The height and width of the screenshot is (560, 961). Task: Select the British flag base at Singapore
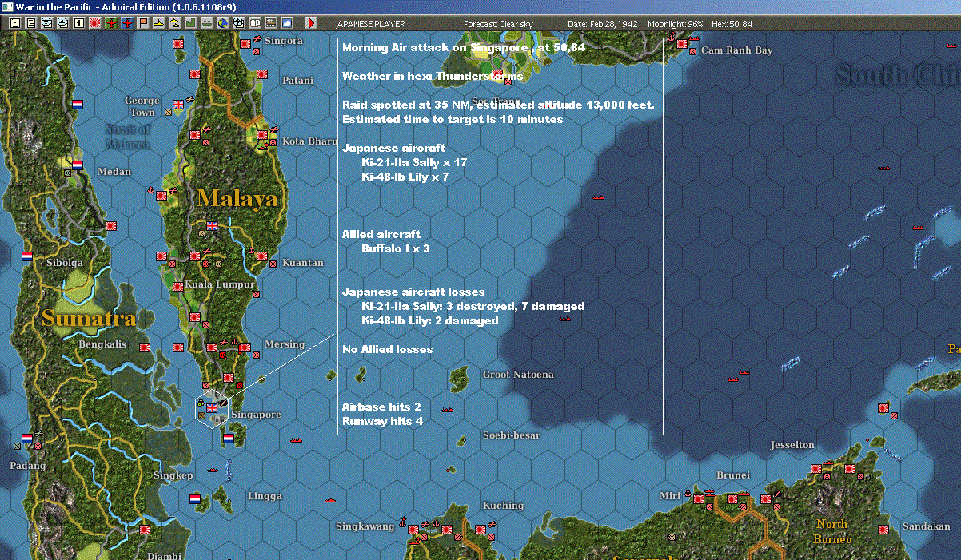point(212,408)
